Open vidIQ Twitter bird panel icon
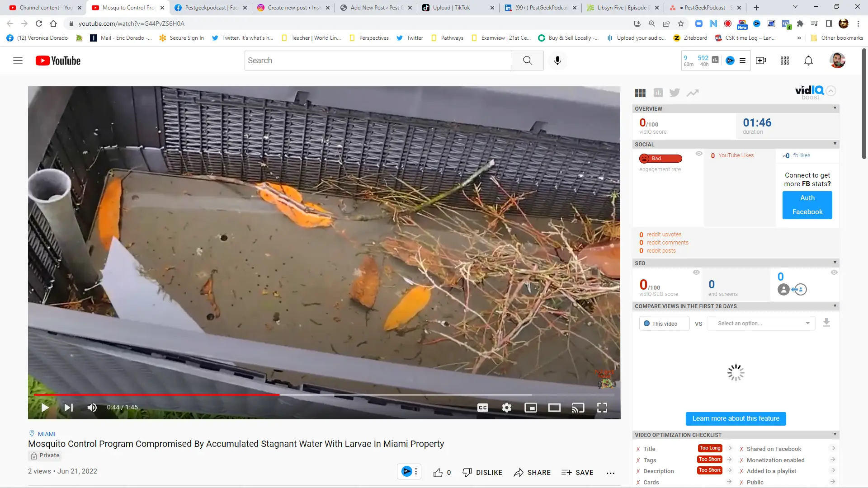Screen dimensions: 868x488 (675, 93)
